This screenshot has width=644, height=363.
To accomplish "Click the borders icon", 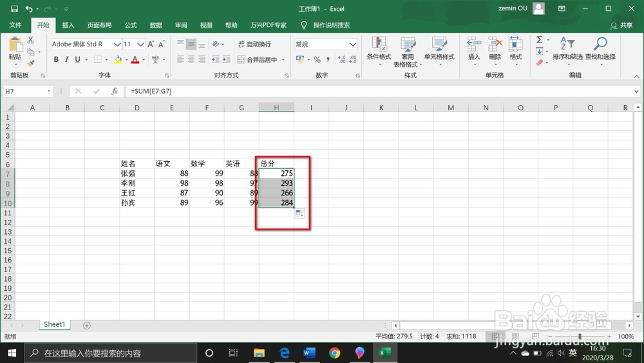I will pyautogui.click(x=98, y=59).
